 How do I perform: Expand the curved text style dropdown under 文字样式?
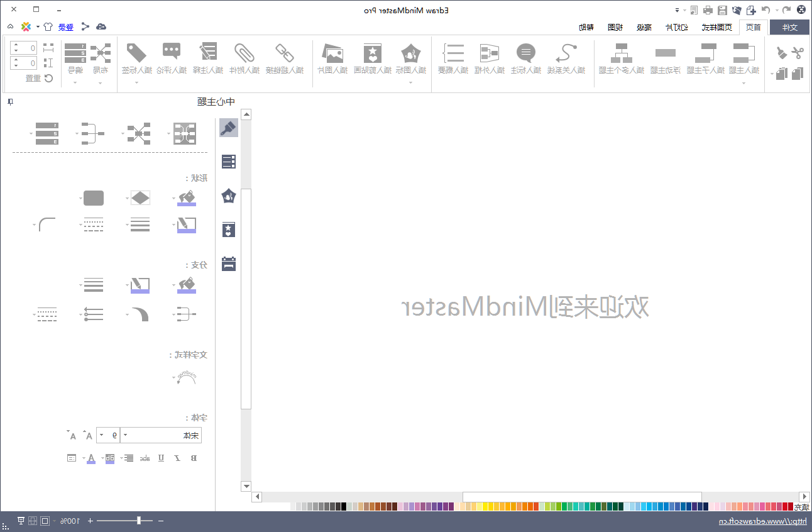174,377
